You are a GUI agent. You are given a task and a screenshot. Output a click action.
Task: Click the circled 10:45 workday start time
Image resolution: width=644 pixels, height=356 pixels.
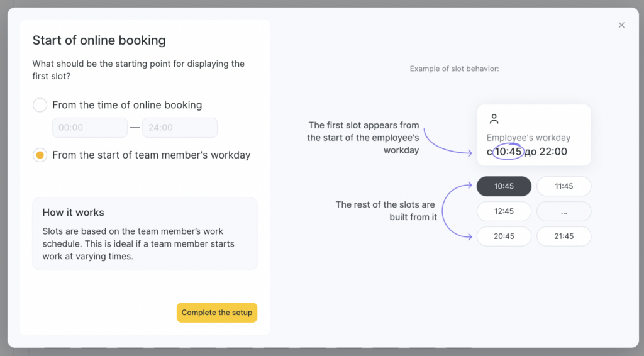point(508,152)
